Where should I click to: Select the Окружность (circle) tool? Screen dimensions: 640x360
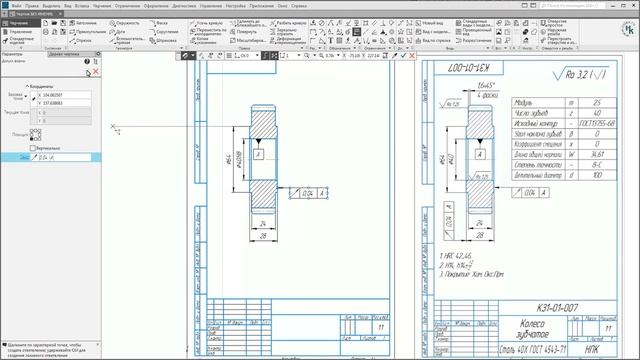click(124, 23)
